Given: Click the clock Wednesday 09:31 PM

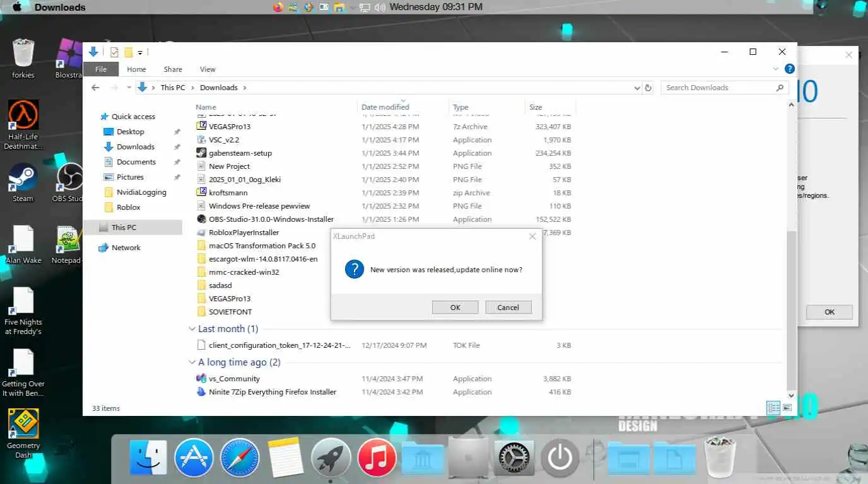Looking at the screenshot, I should 436,7.
